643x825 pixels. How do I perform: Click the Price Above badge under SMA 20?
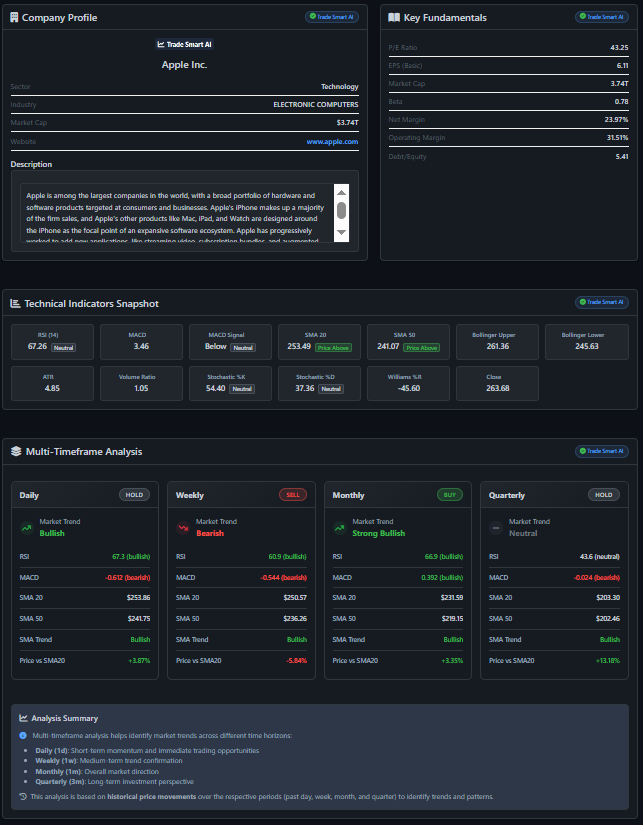pos(334,347)
